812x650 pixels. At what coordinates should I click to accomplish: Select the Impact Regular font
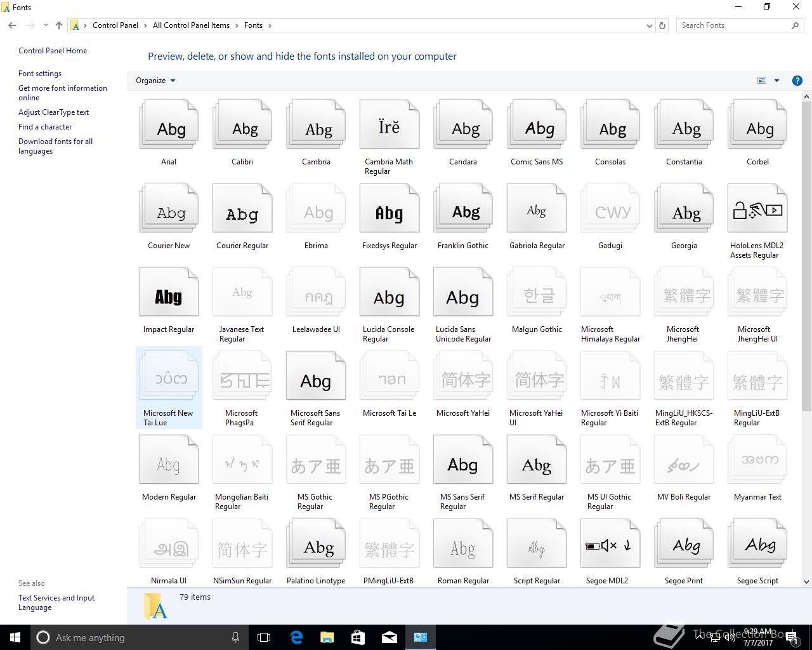click(169, 300)
